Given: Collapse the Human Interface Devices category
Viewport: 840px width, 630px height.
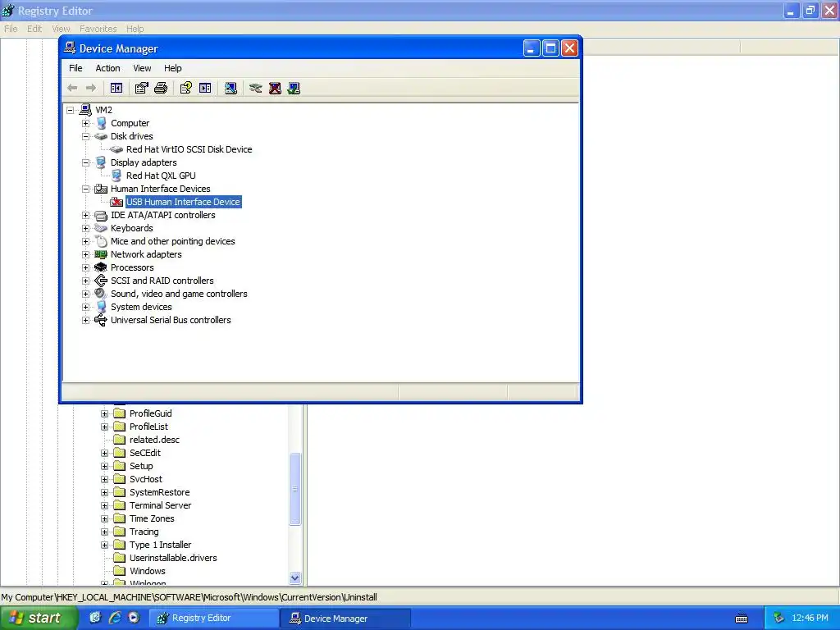Looking at the screenshot, I should (x=85, y=189).
